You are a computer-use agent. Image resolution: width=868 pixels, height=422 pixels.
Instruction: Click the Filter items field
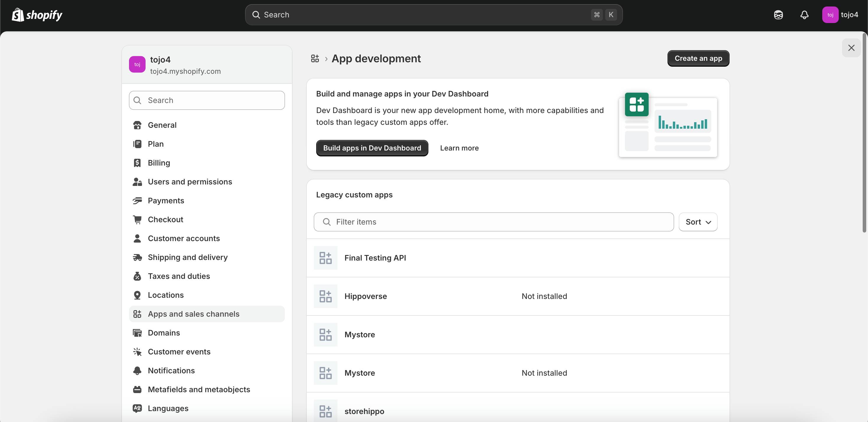click(494, 222)
